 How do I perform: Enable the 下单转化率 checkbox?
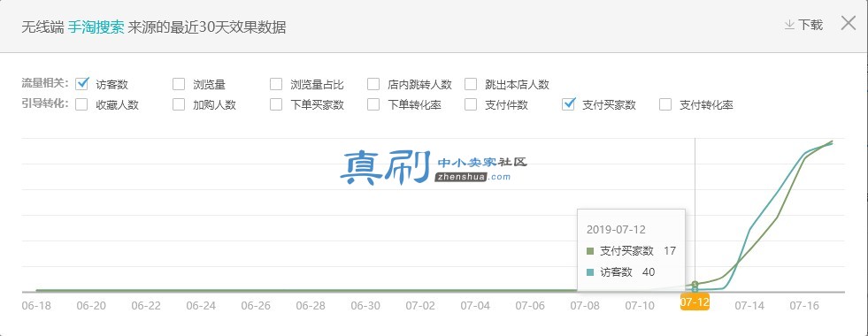pyautogui.click(x=373, y=104)
